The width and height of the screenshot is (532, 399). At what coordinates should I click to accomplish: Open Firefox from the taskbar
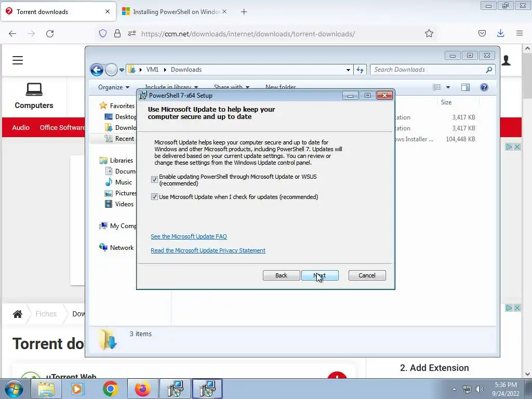click(x=143, y=389)
